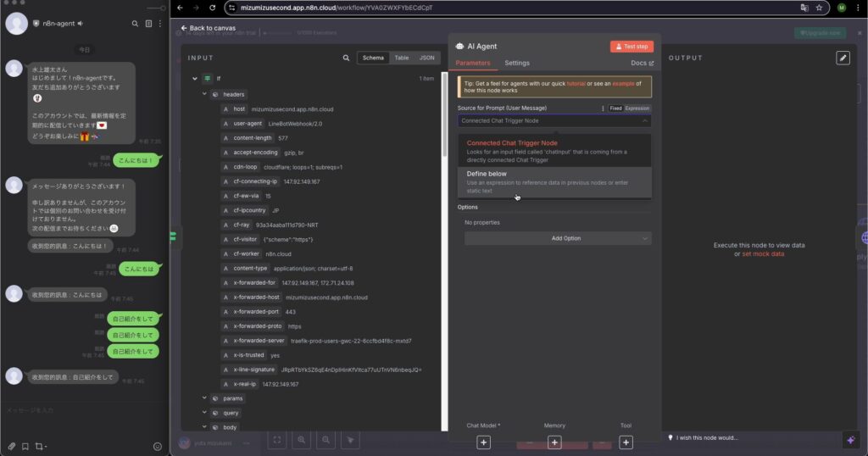The image size is (868, 456).
Task: Expand the query section
Action: [204, 412]
